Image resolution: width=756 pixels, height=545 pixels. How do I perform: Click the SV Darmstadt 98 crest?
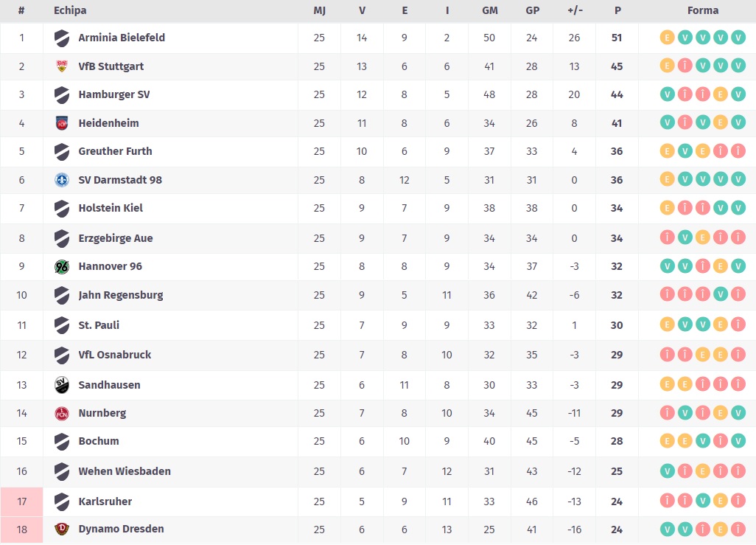click(x=62, y=180)
